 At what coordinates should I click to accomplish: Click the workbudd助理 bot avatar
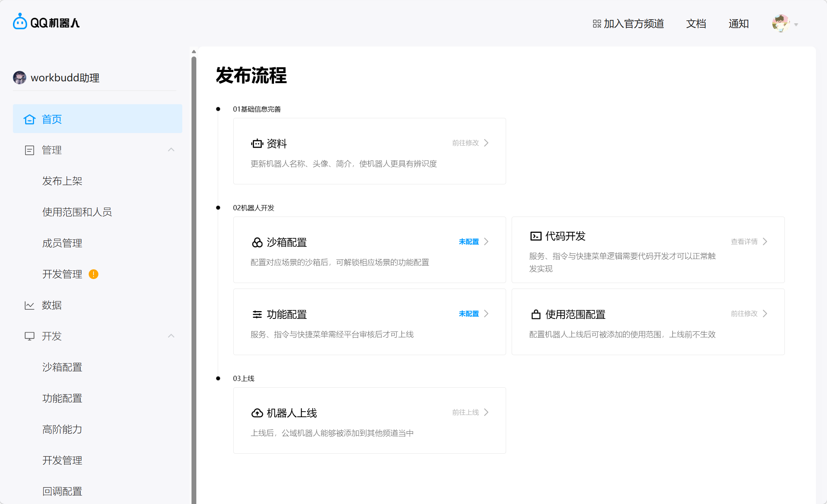pos(20,78)
